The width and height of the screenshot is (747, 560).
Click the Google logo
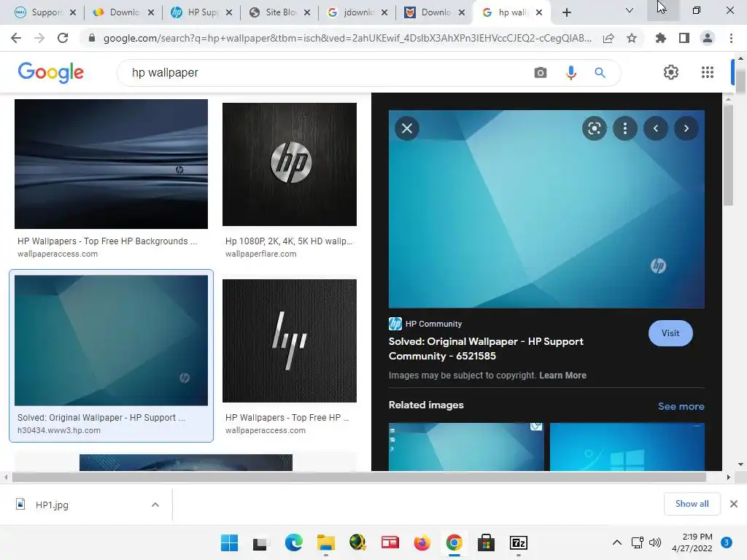51,72
